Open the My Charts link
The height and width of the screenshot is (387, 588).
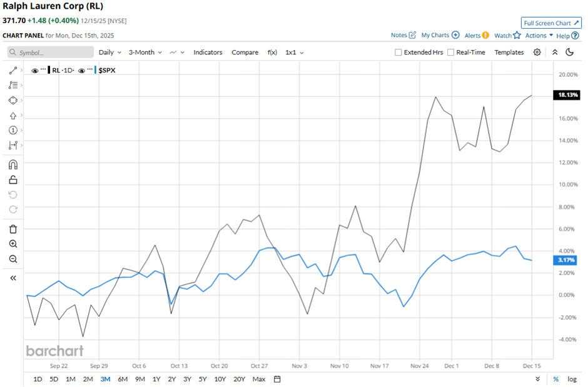click(x=435, y=35)
